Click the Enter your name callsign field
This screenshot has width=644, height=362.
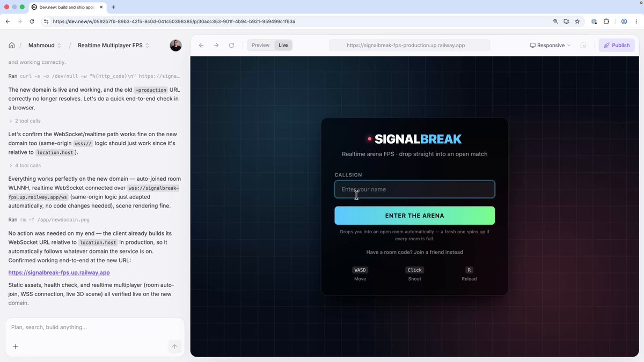pos(414,189)
